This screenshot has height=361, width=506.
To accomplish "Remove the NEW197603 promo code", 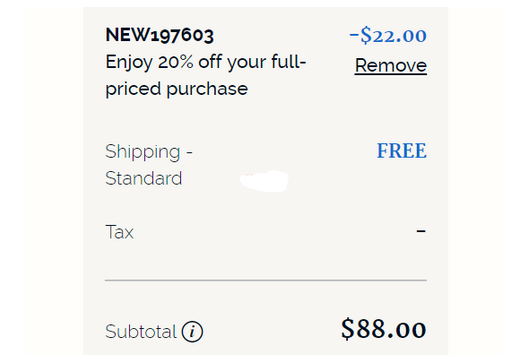I will 391,65.
